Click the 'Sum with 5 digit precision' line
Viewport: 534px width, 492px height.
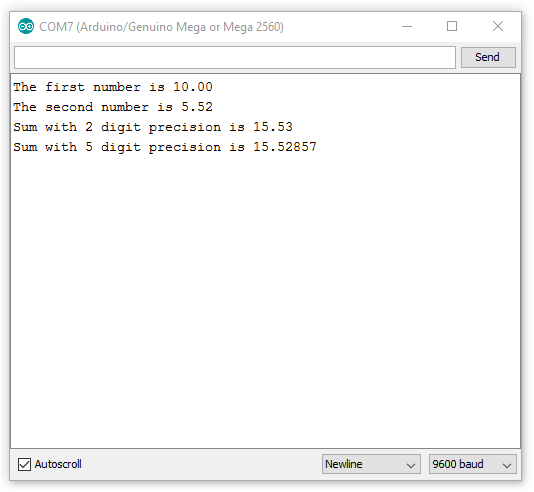click(x=165, y=147)
